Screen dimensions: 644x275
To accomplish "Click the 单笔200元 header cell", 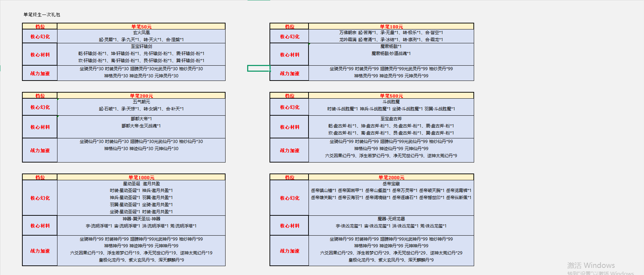I will click(x=141, y=96).
